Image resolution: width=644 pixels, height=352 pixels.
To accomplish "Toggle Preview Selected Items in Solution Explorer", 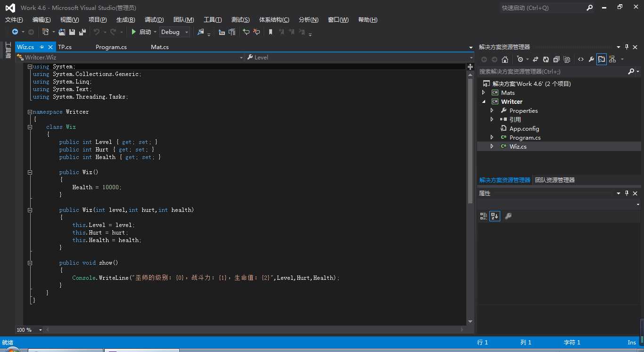I will [601, 59].
